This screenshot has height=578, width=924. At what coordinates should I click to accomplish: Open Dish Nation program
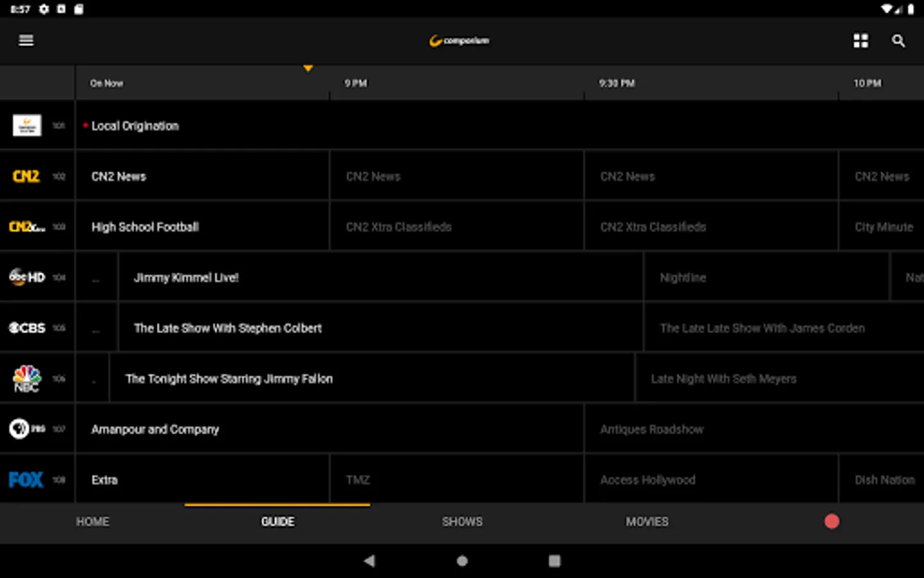tap(882, 480)
